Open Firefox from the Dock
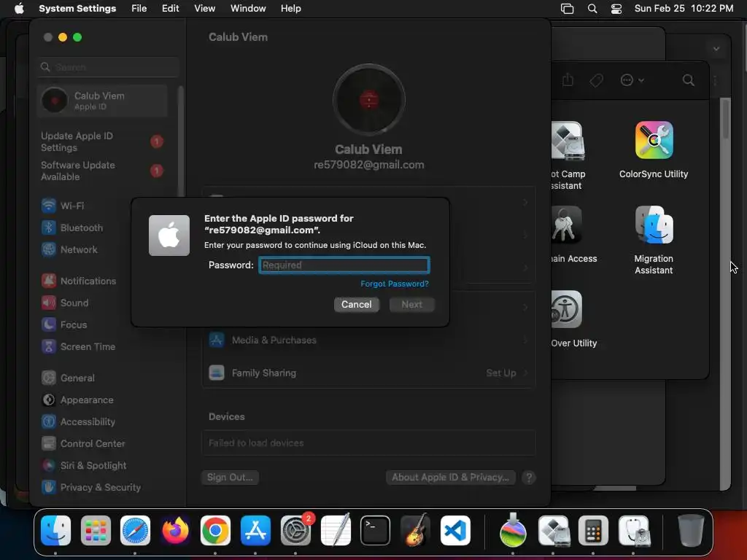 [175, 530]
